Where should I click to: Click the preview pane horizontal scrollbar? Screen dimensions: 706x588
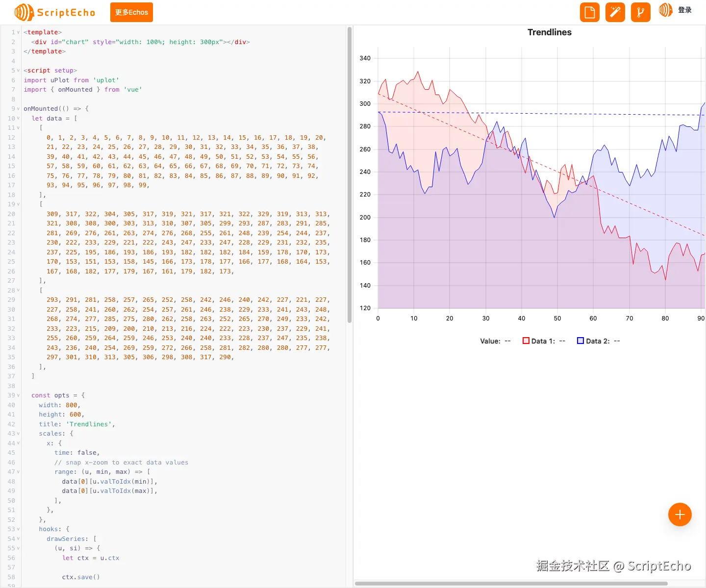point(511,584)
